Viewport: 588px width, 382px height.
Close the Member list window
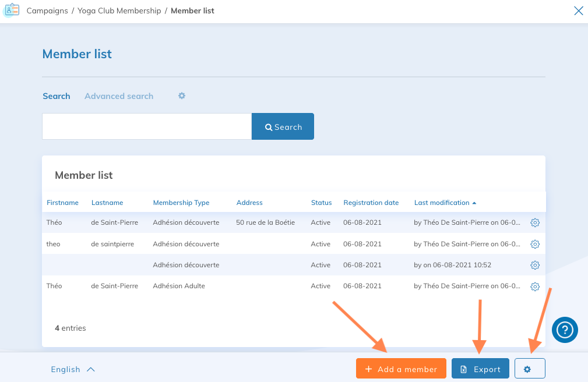pyautogui.click(x=578, y=10)
